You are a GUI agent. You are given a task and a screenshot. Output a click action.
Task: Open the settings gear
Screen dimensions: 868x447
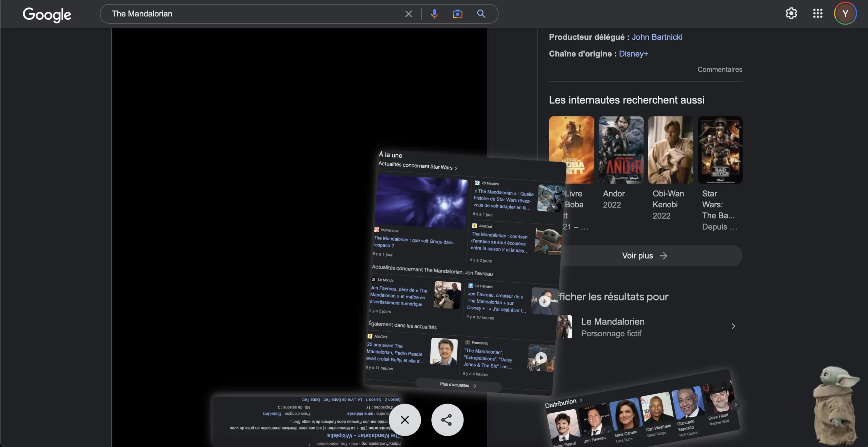point(791,14)
